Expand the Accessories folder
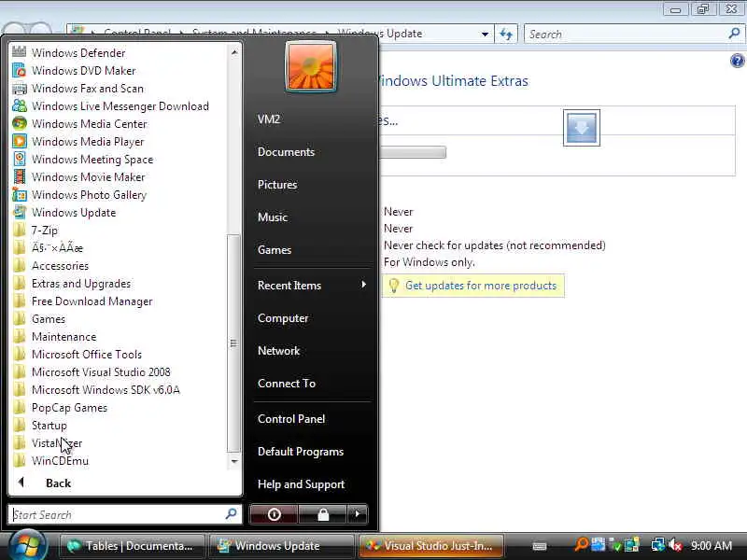This screenshot has height=560, width=747. click(x=50, y=266)
